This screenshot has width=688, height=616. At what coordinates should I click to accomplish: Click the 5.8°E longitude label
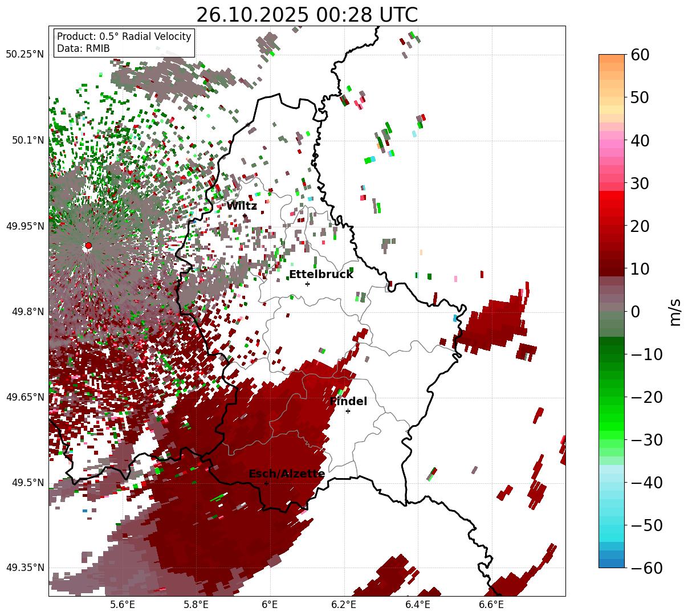click(196, 605)
